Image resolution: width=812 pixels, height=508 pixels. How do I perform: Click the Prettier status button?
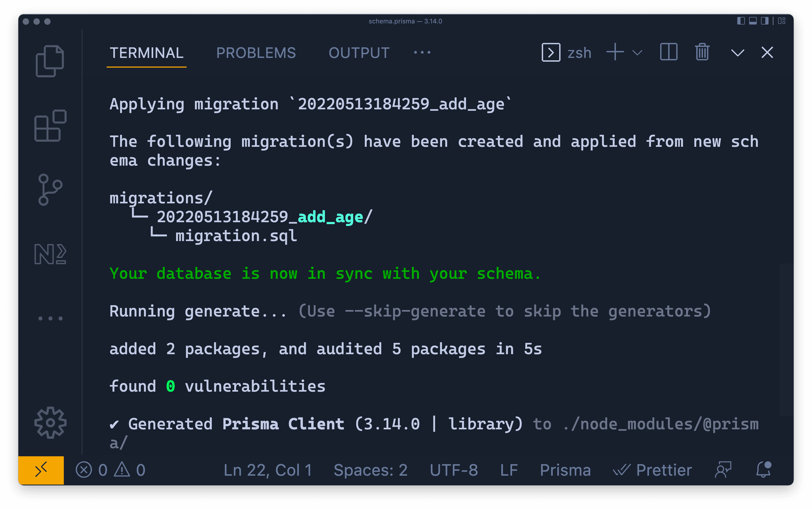point(653,470)
